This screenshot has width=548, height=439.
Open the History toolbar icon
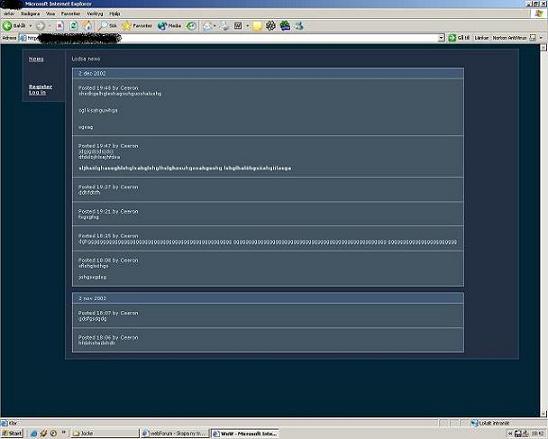tap(191, 26)
